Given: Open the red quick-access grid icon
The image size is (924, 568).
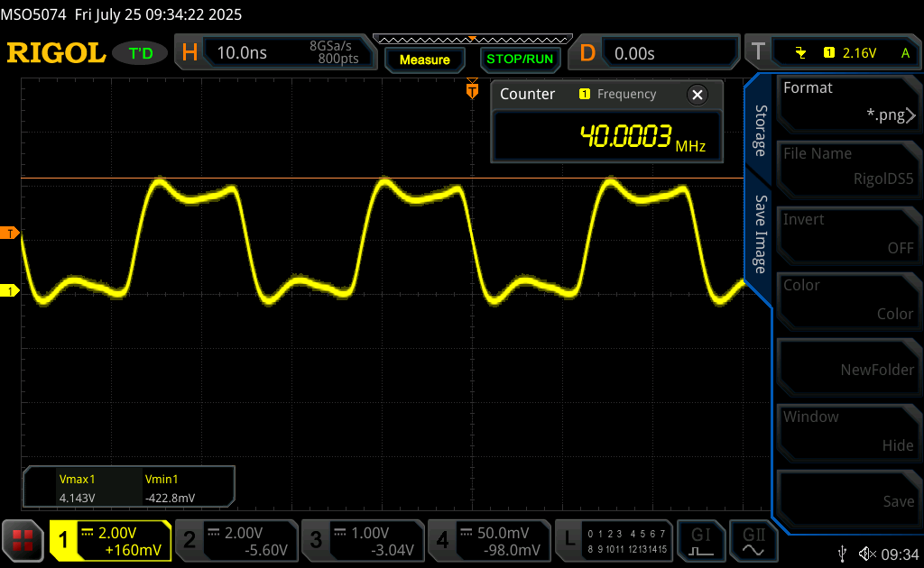Looking at the screenshot, I should click(x=23, y=540).
